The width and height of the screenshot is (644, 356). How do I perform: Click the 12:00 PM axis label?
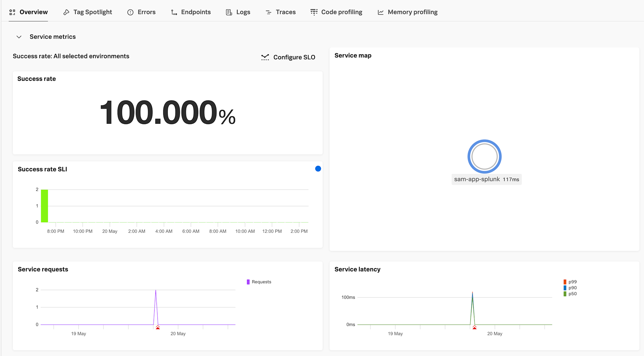[272, 231]
